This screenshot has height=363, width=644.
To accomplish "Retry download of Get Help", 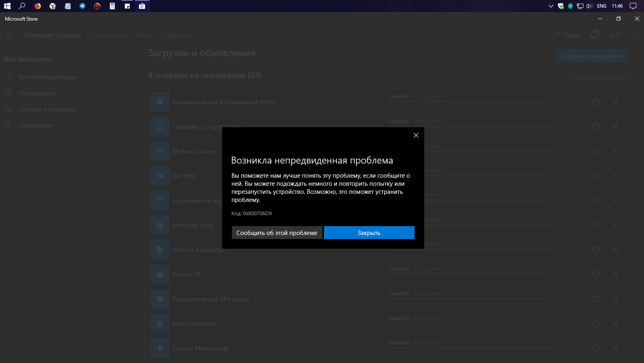I will pos(596,176).
